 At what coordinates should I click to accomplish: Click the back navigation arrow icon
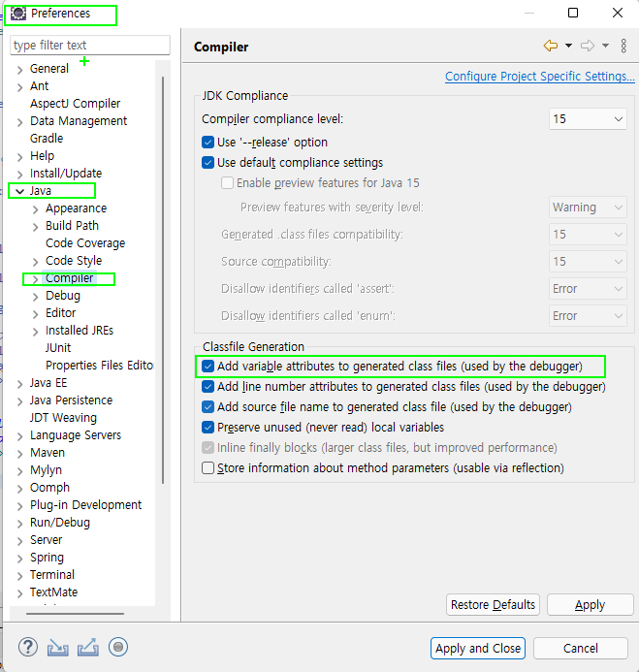pos(551,46)
